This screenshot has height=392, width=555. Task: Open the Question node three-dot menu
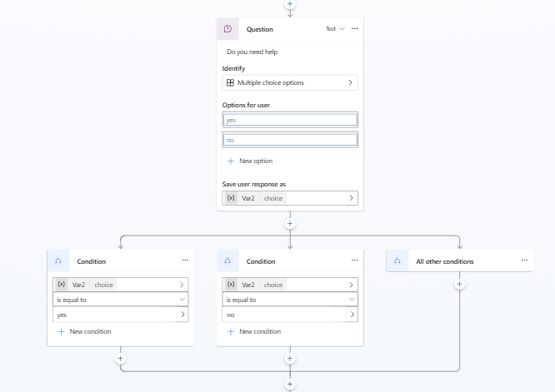pos(355,28)
